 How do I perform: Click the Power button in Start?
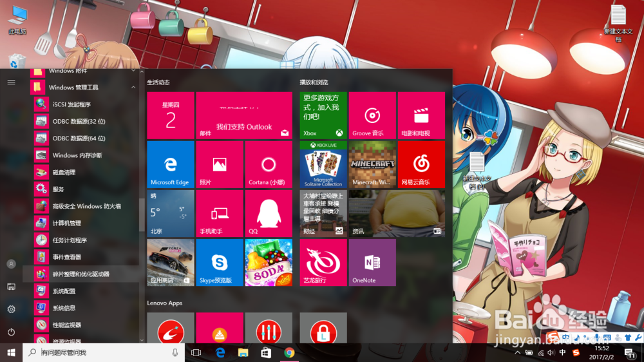point(11,332)
